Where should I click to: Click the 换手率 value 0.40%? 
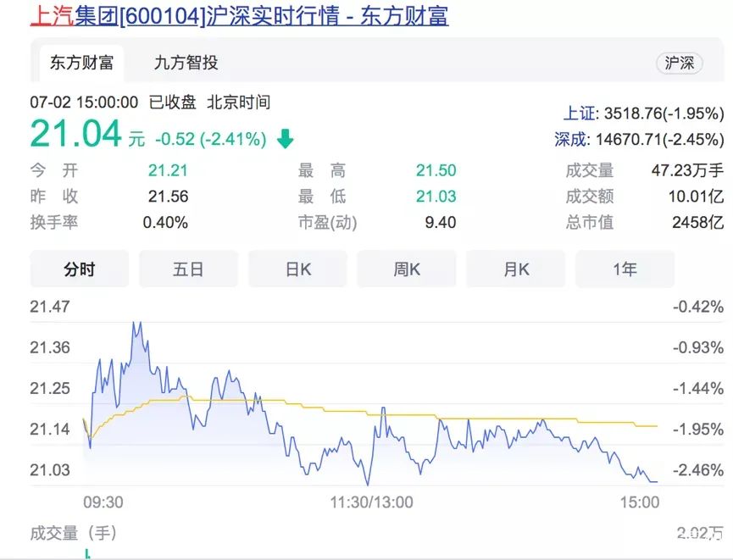pos(165,223)
